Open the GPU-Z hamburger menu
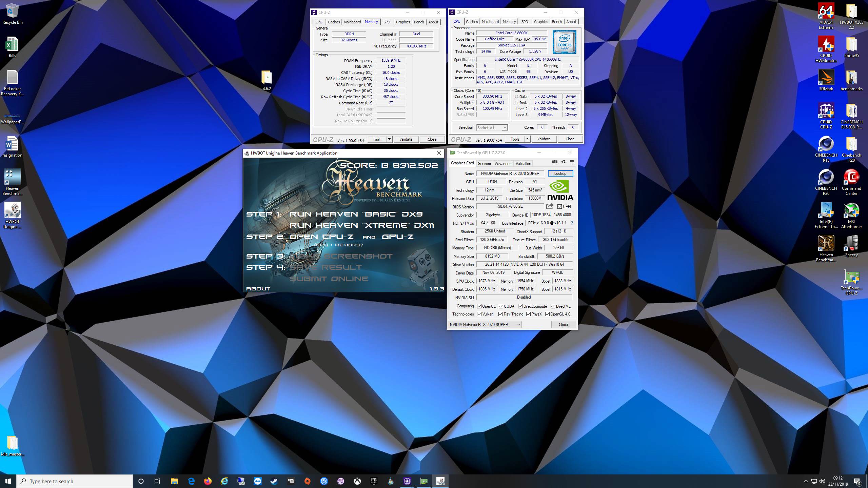The image size is (868, 488). click(572, 162)
